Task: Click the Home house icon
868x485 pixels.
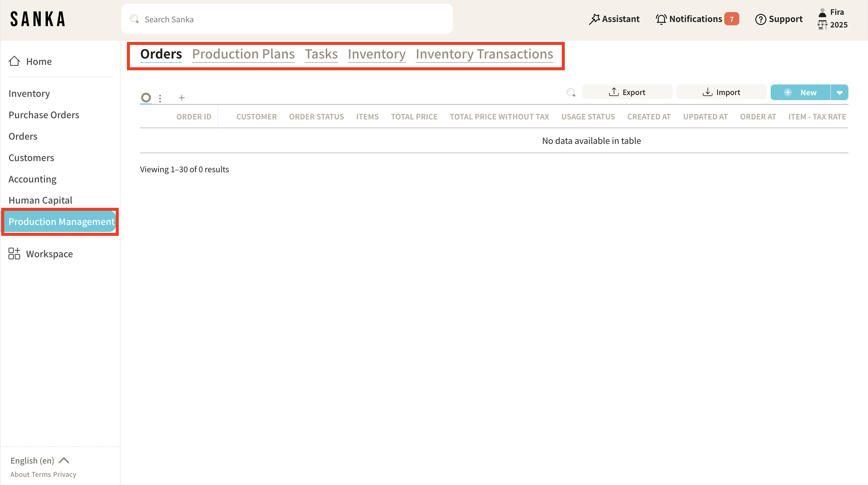Action: tap(14, 61)
